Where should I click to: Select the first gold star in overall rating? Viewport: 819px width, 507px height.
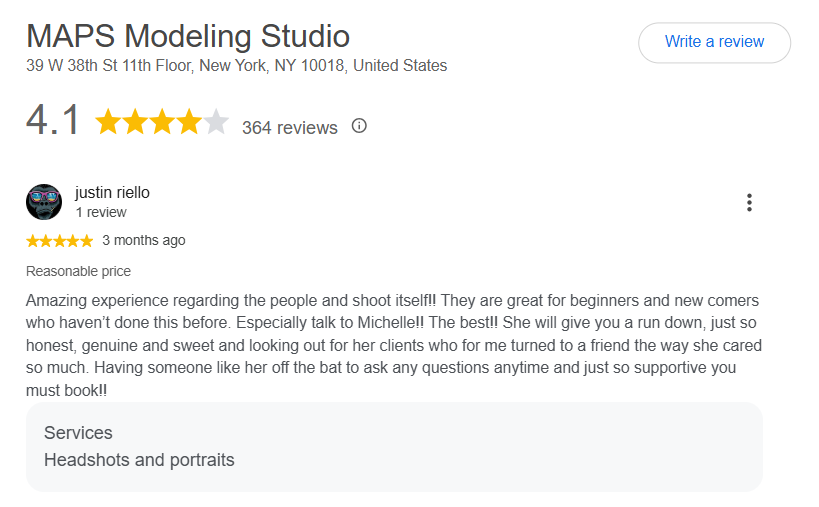[x=108, y=122]
